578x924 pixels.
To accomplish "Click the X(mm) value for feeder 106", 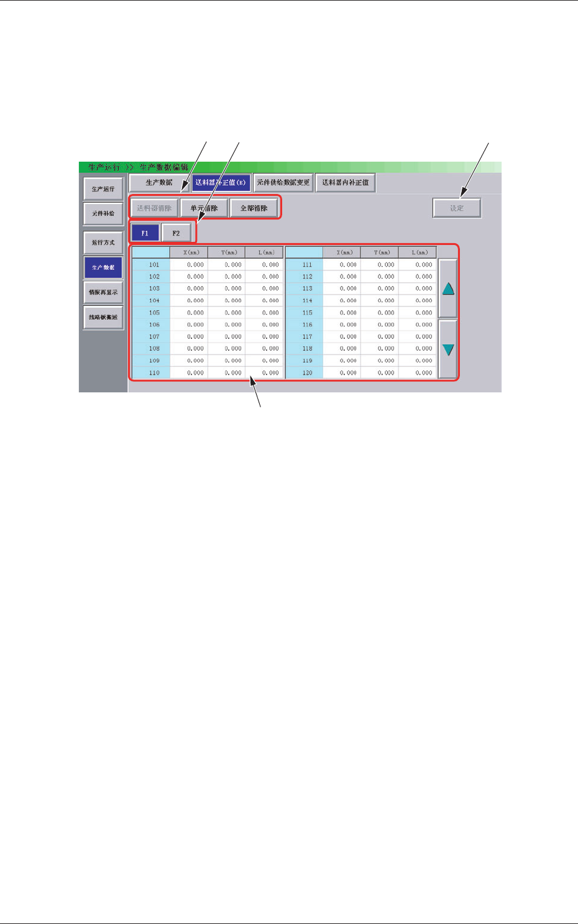I will click(x=189, y=325).
